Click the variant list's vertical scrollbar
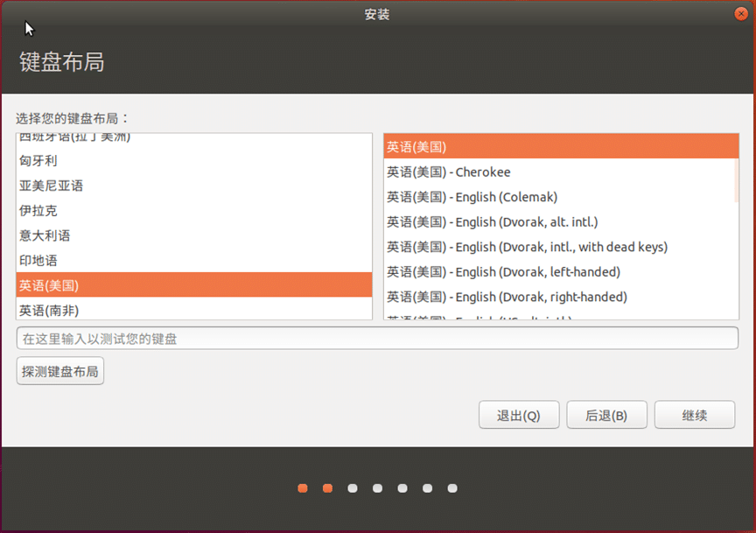Viewport: 756px width, 533px height. (x=736, y=181)
